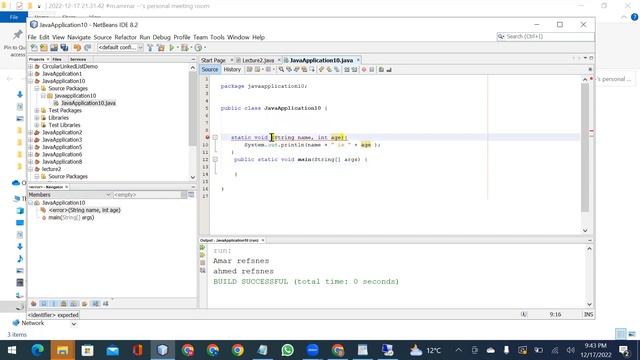Click the lecture2 project in tree
This screenshot has width=640, height=360.
[51, 169]
